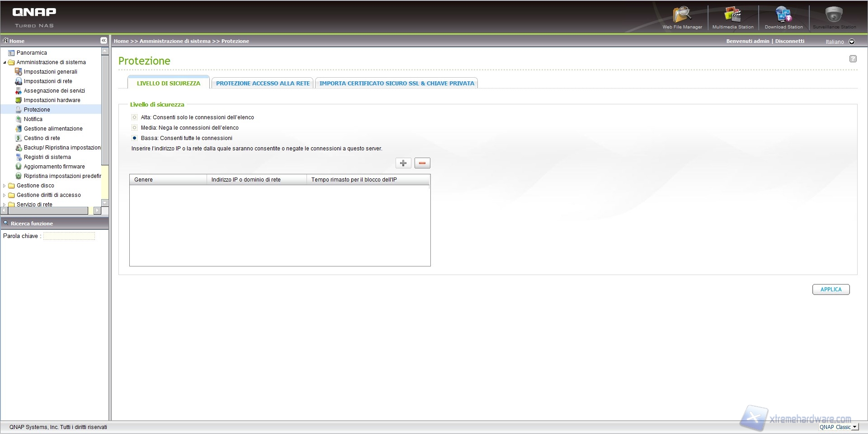Screen dimensions: 868x434
Task: Click the plus icon to add IP
Action: pyautogui.click(x=403, y=163)
